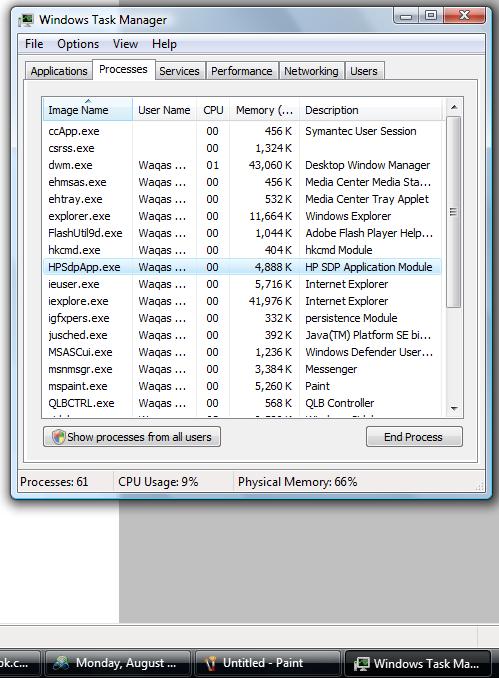499x678 pixels.
Task: Open the Help menu
Action: coord(164,44)
